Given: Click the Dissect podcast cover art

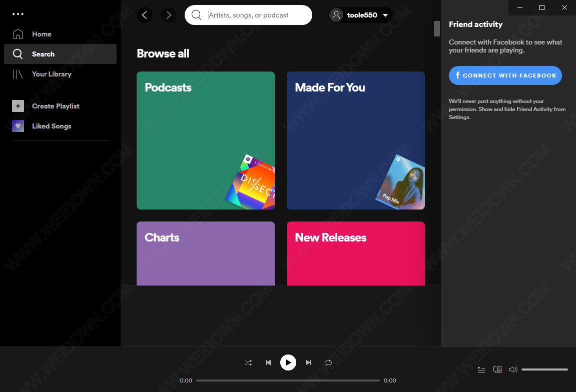Looking at the screenshot, I should (x=250, y=182).
